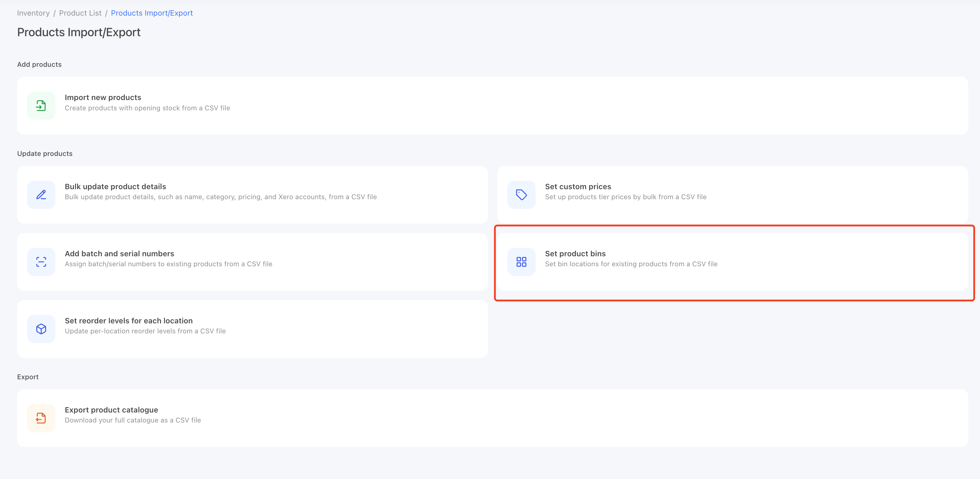The width and height of the screenshot is (980, 479).
Task: Click the cube icon for reorder levels
Action: point(41,329)
